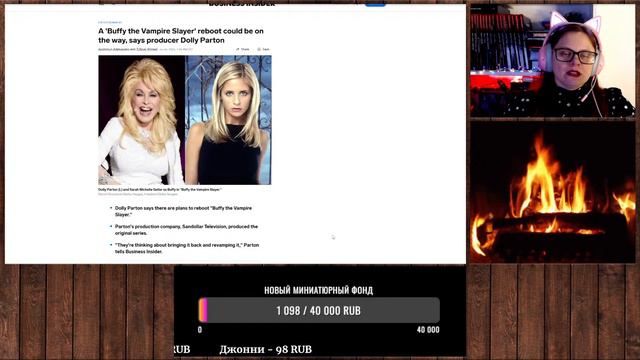The image size is (640, 360).
Task: Click the fireplace video panel
Action: 553,192
